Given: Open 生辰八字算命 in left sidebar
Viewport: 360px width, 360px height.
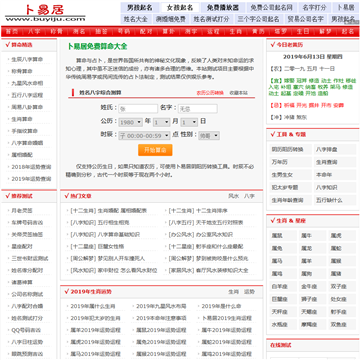Looking at the screenshot, I should [27, 59].
